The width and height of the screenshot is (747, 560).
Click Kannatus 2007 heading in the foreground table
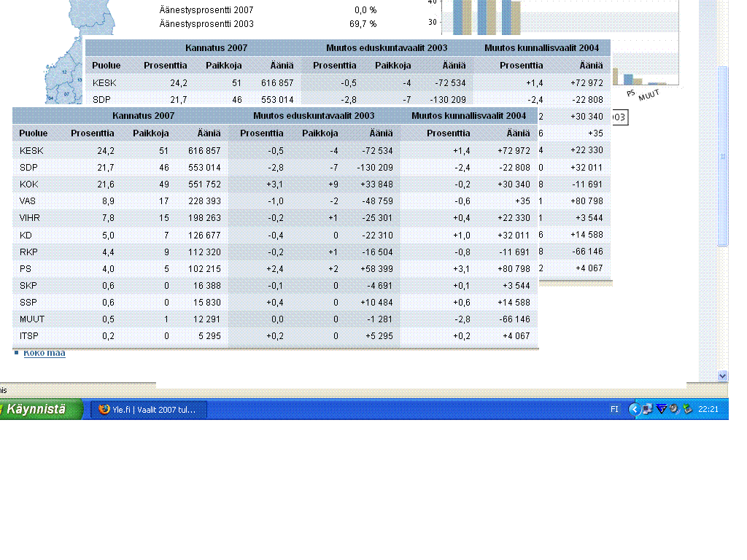pyautogui.click(x=144, y=116)
